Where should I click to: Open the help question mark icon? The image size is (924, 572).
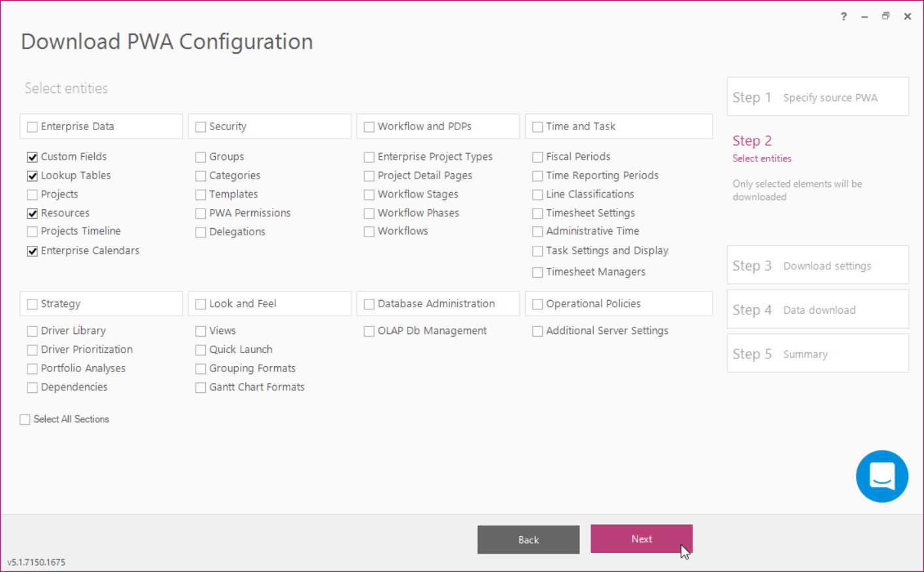tap(844, 16)
